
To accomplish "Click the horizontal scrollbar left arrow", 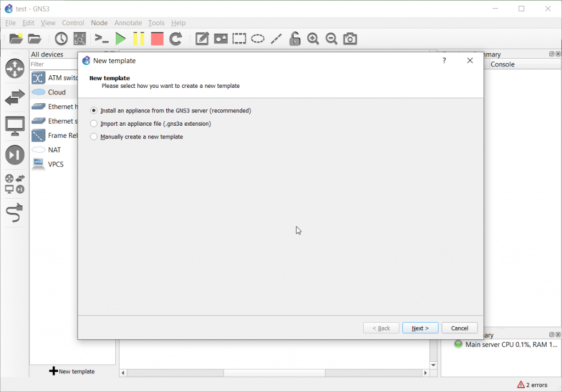I will 123,373.
